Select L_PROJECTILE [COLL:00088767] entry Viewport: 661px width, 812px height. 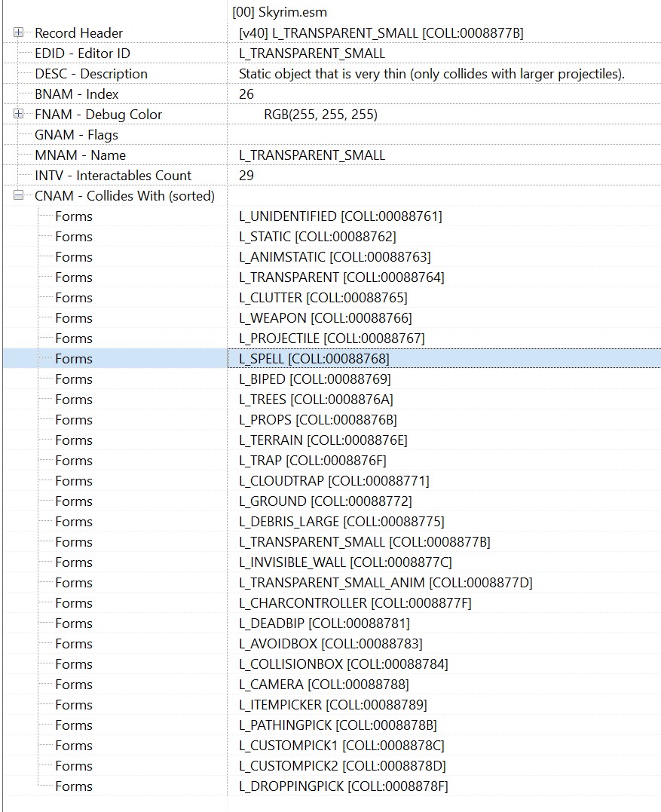332,339
